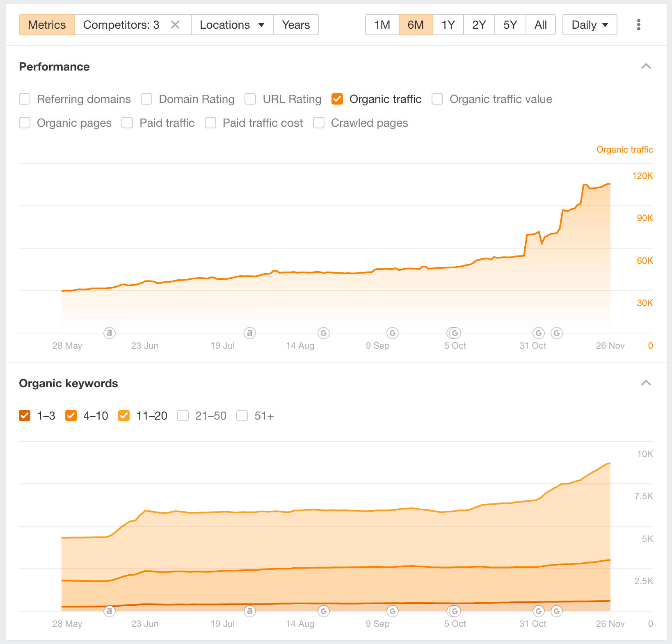Screen dimensions: 672x644
Task: Click the Google update marker at 31 Oct in Performance chart
Action: [x=538, y=333]
